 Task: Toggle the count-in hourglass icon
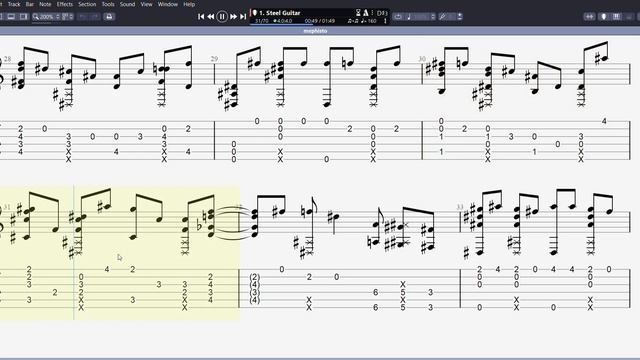(x=358, y=13)
